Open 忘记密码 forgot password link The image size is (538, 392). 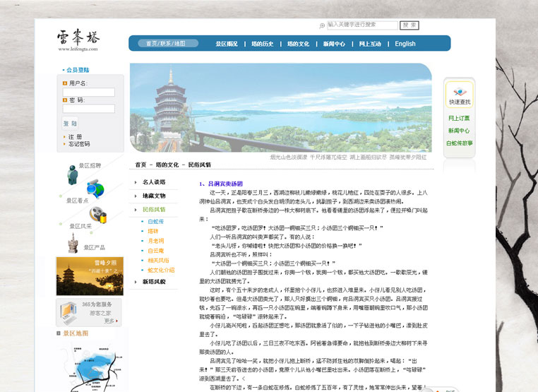(x=79, y=144)
